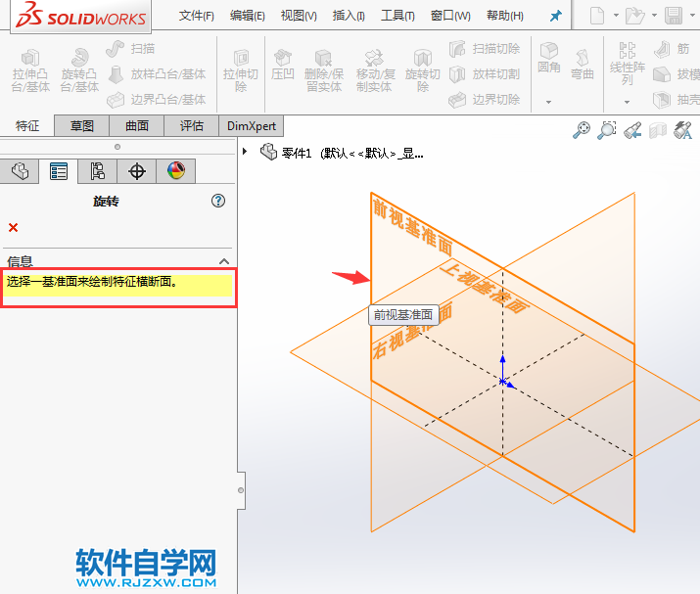Click the Open folder icon
The width and height of the screenshot is (700, 594).
[x=634, y=16]
